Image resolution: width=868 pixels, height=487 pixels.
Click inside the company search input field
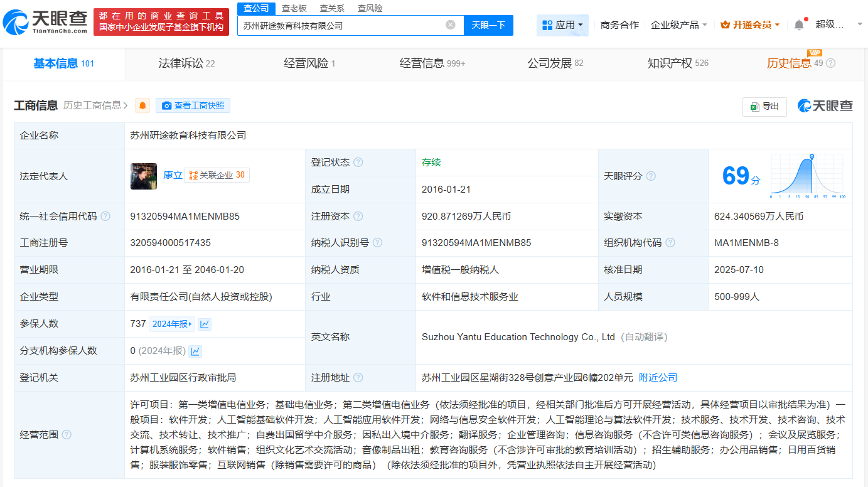pos(345,24)
